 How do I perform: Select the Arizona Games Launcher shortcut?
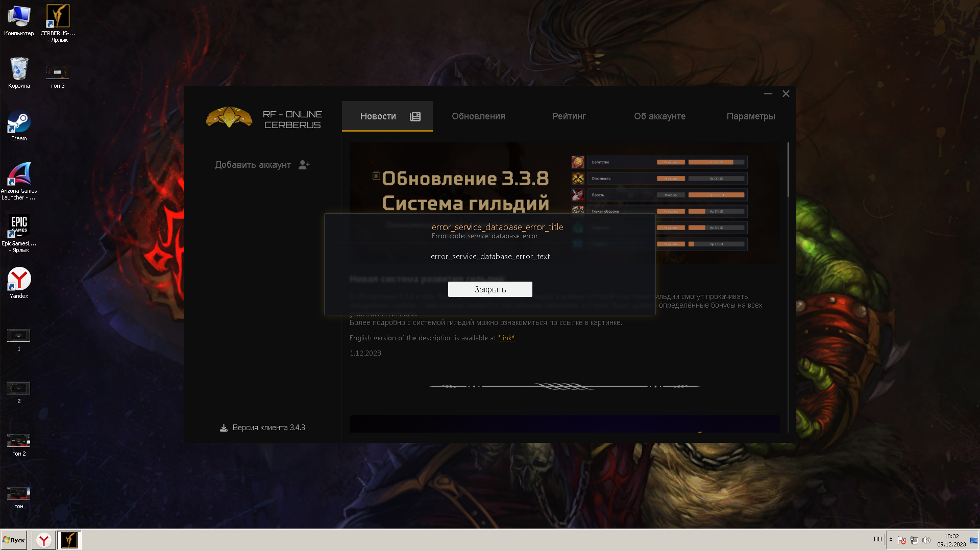pyautogui.click(x=19, y=181)
